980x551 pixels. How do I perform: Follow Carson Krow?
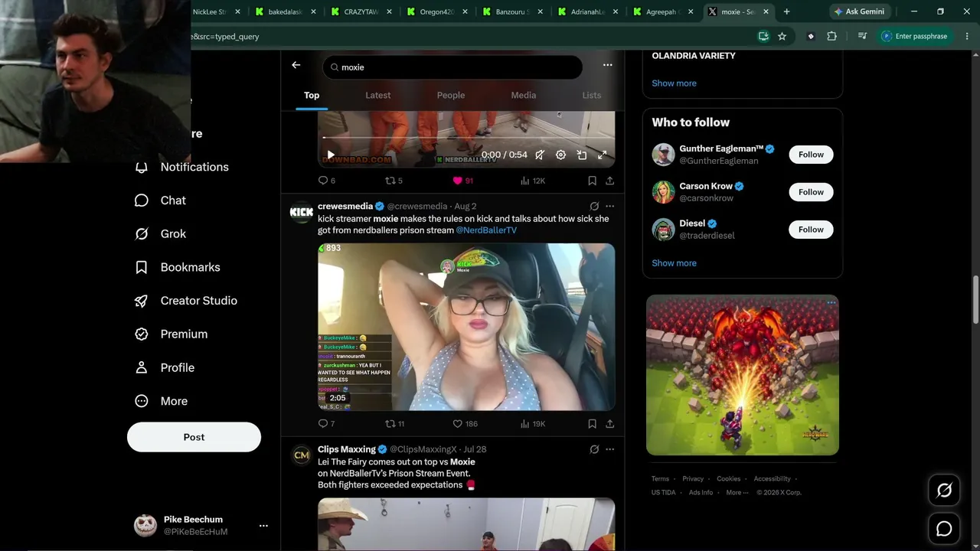tap(811, 192)
